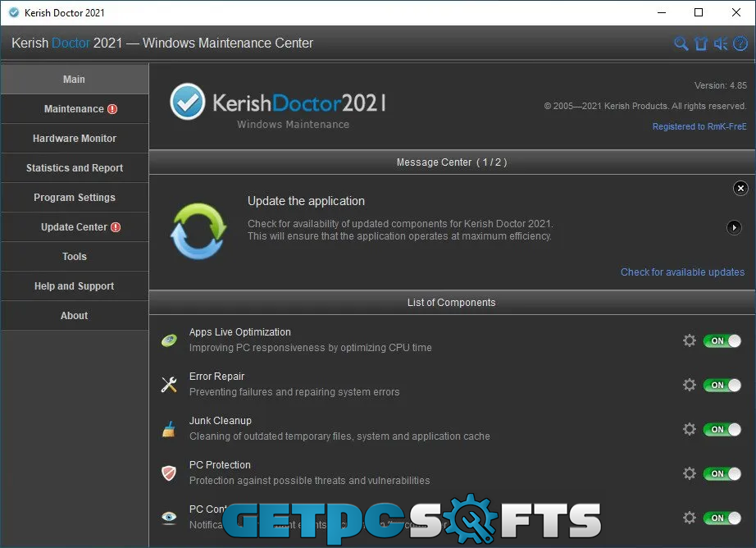Click the eye icon in the last component row
756x548 pixels.
point(169,518)
